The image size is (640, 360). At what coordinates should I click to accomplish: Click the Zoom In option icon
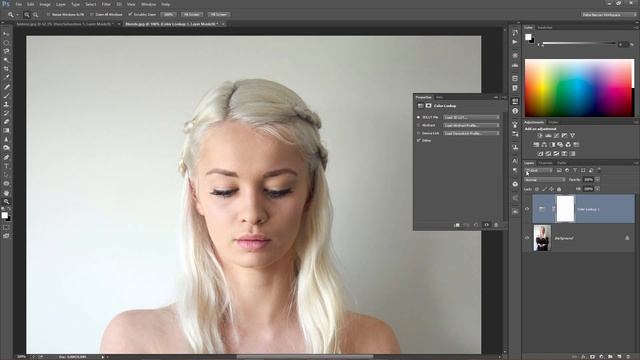[27, 15]
